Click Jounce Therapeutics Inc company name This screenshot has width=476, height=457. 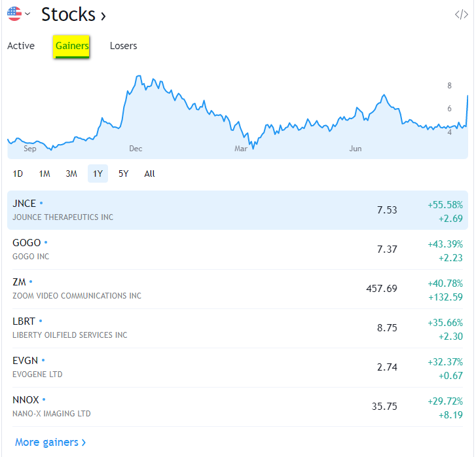[x=63, y=217]
